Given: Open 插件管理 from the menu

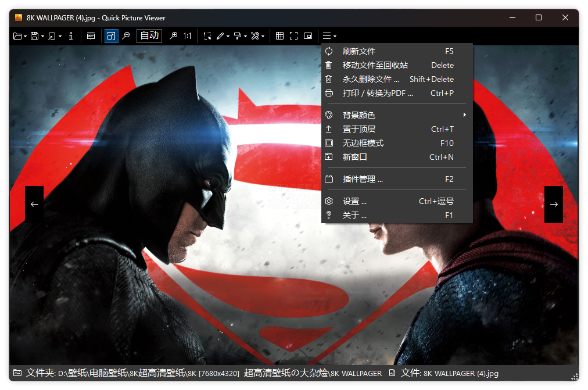Looking at the screenshot, I should point(397,179).
